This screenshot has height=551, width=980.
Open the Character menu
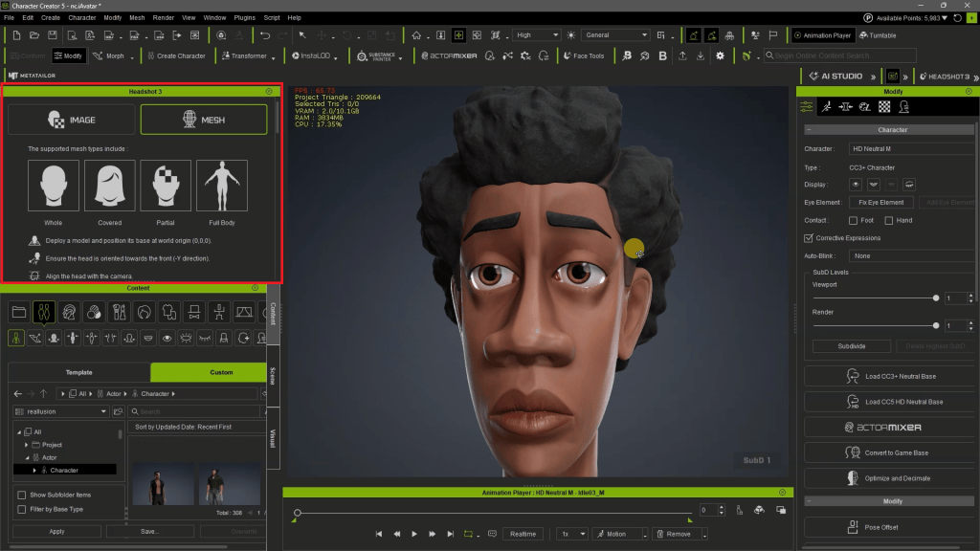[82, 17]
